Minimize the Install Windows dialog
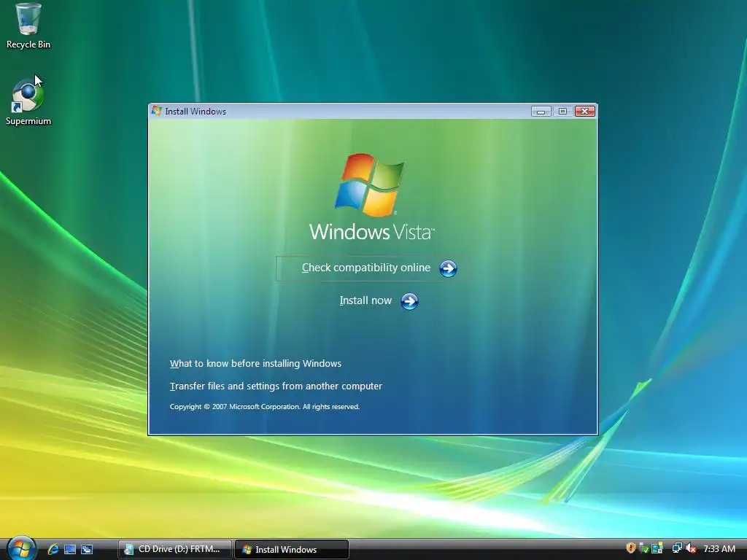 tap(541, 112)
